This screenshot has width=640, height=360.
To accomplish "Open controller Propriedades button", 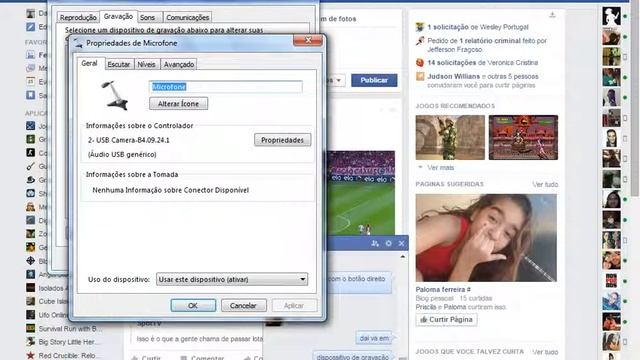I will tap(282, 140).
